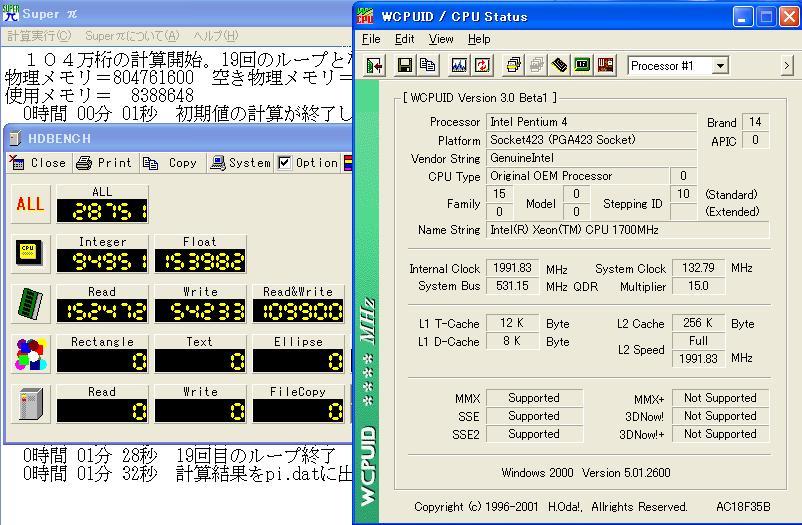The width and height of the screenshot is (802, 525).
Task: Click the L1 D-Cache value 8 K
Action: [x=512, y=341]
